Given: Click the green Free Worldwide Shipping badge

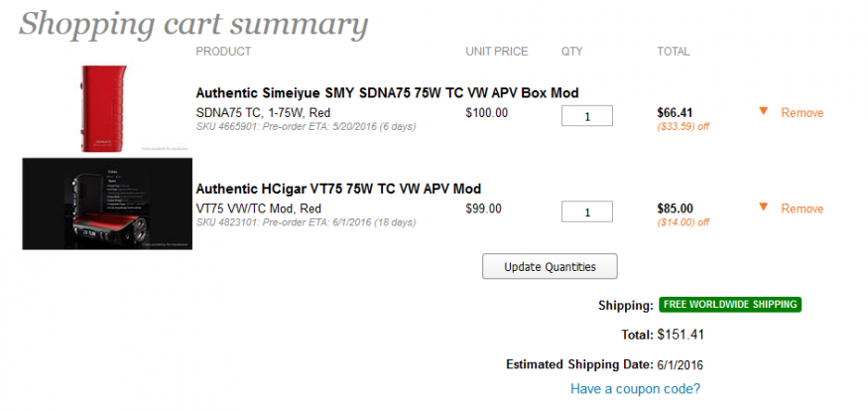Looking at the screenshot, I should click(x=730, y=305).
